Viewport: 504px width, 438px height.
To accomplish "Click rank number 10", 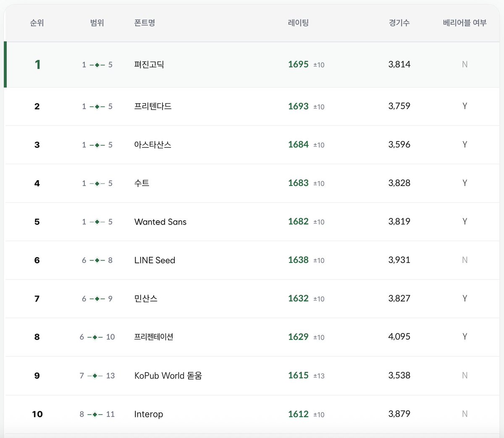I will click(37, 414).
